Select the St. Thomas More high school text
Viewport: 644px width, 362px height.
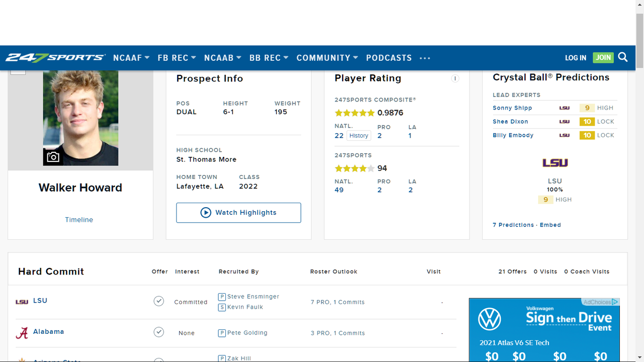[206, 159]
